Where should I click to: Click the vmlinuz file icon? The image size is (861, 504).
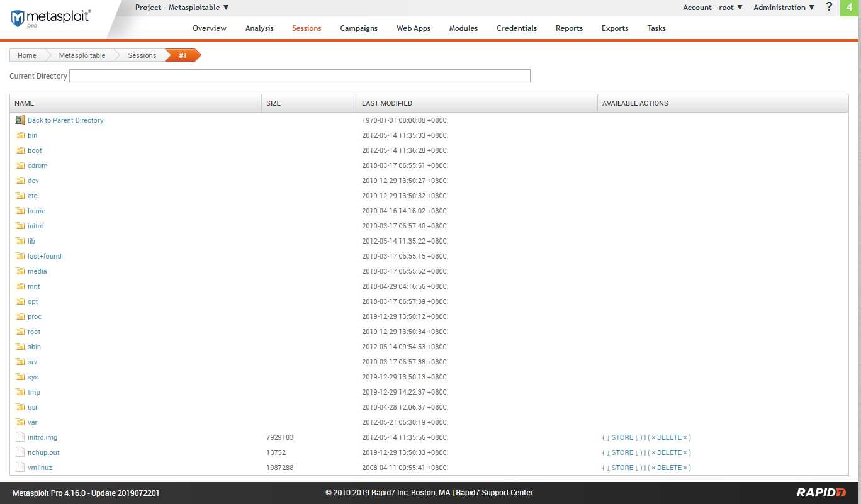pyautogui.click(x=20, y=468)
